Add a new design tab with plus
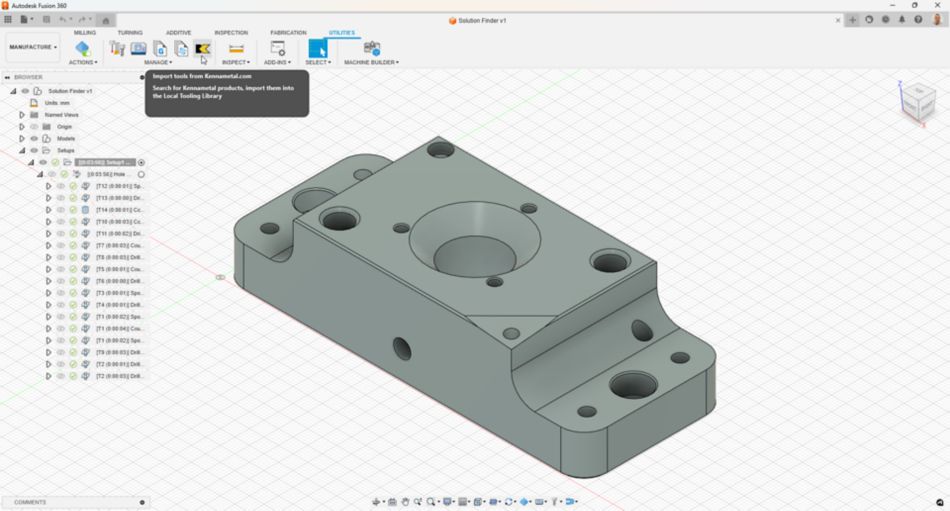This screenshot has height=511, width=950. pyautogui.click(x=852, y=19)
